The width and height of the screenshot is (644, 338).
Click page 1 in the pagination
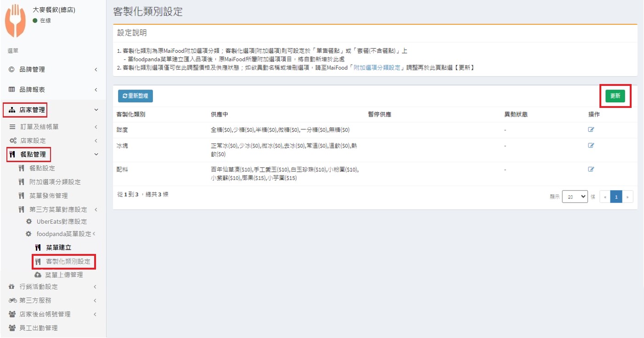pos(616,197)
